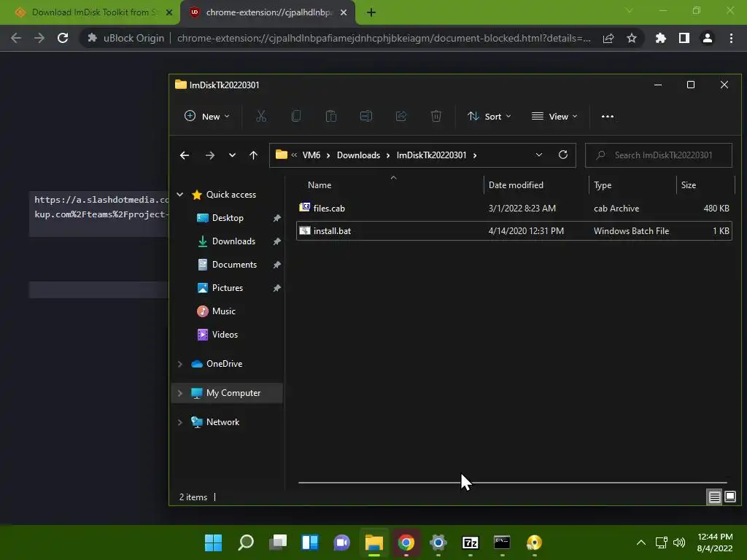Open the Command Prompt on taskbar
Image resolution: width=747 pixels, height=560 pixels.
click(502, 542)
